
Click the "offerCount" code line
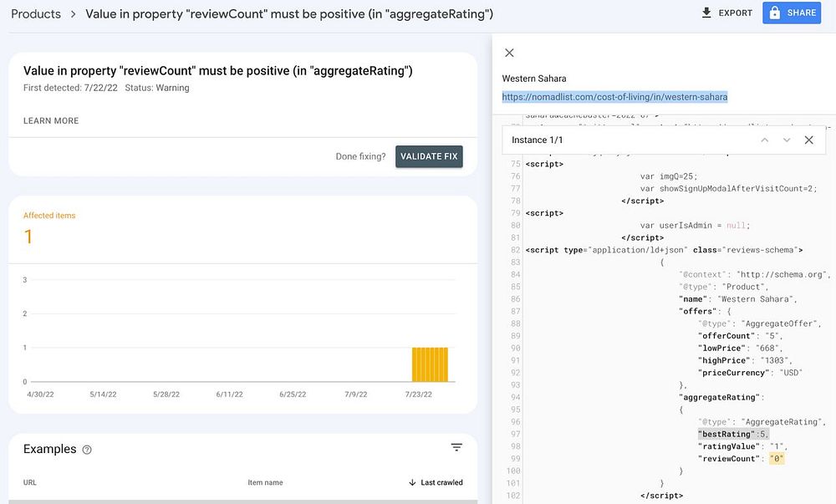point(741,336)
